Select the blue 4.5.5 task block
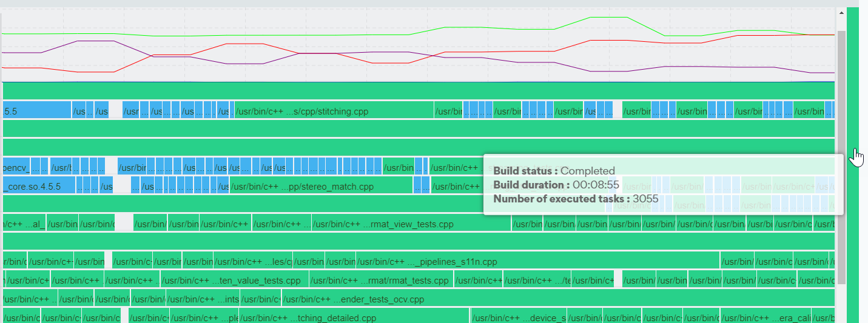868x323 pixels. pos(36,112)
